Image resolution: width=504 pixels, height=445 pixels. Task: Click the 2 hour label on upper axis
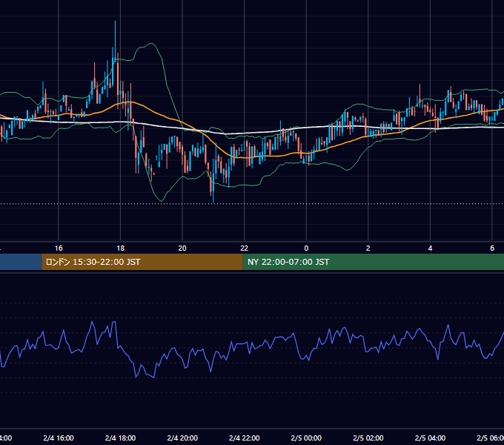[x=368, y=248]
